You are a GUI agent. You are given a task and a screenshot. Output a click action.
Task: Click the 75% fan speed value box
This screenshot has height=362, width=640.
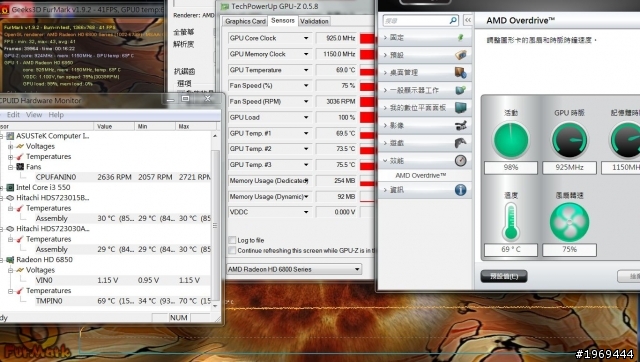[x=569, y=249]
